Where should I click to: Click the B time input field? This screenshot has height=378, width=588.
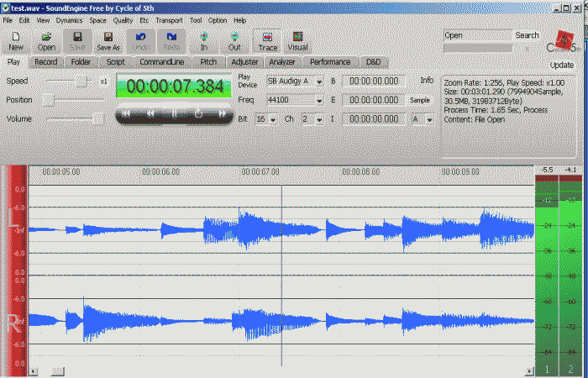(374, 81)
